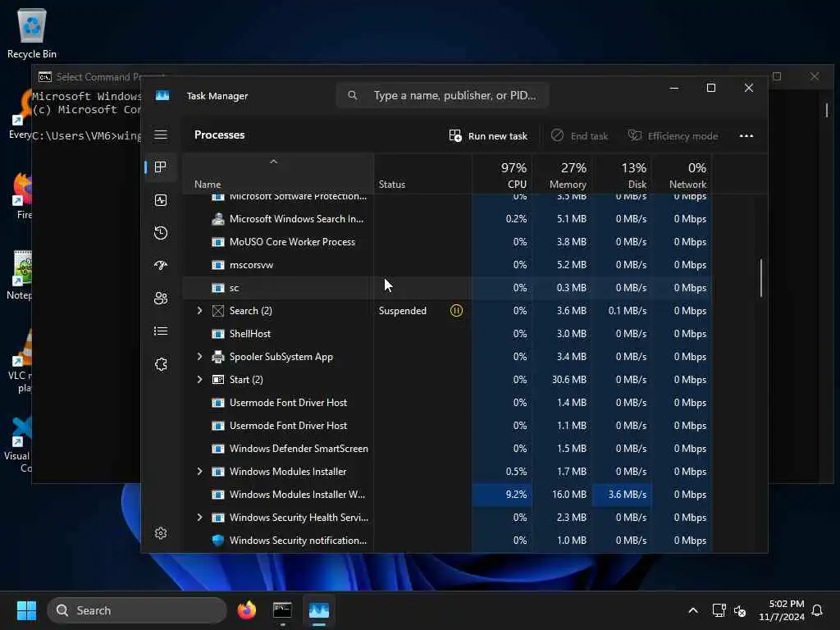Select Windows Defender SmartScreen process
This screenshot has height=630, width=840.
pyautogui.click(x=447, y=449)
